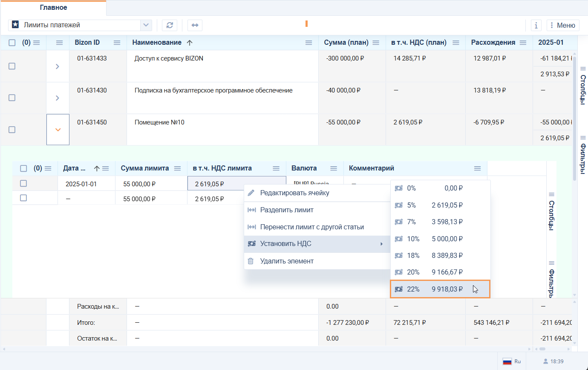The width and height of the screenshot is (588, 370).
Task: Open the info icon button
Action: point(536,25)
